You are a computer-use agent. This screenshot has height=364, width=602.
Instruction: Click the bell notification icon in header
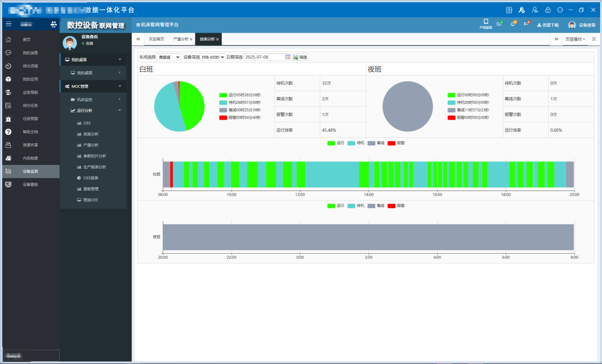point(512,25)
